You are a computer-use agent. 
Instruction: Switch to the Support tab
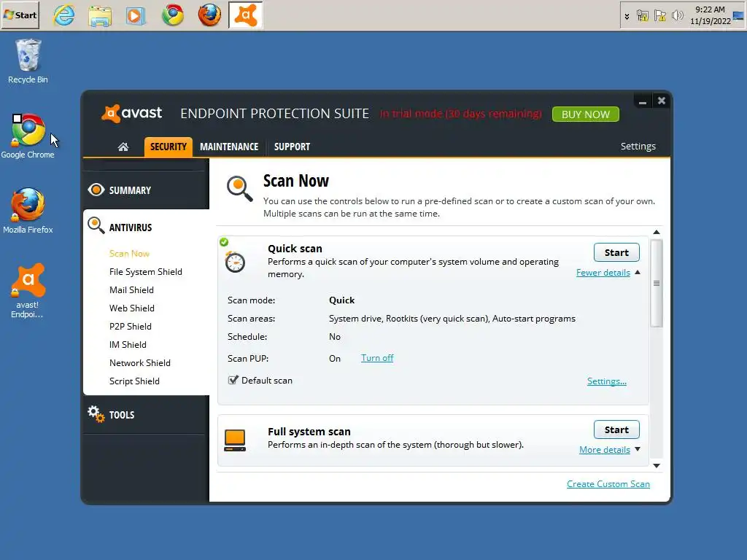(x=292, y=147)
